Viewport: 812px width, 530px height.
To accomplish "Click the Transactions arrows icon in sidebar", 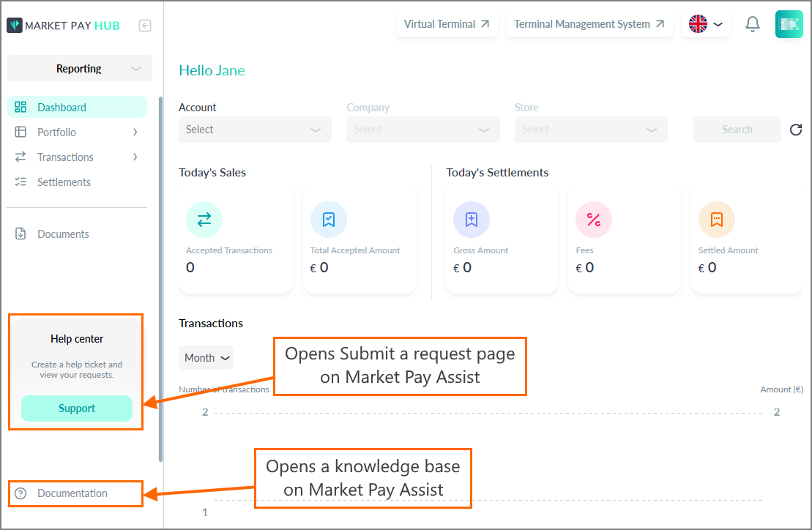I will (21, 157).
